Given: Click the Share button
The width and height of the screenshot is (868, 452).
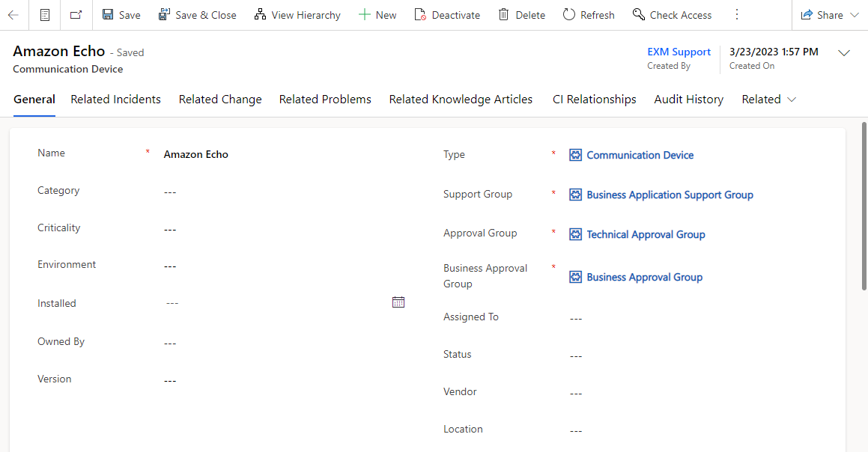Looking at the screenshot, I should pos(822,15).
